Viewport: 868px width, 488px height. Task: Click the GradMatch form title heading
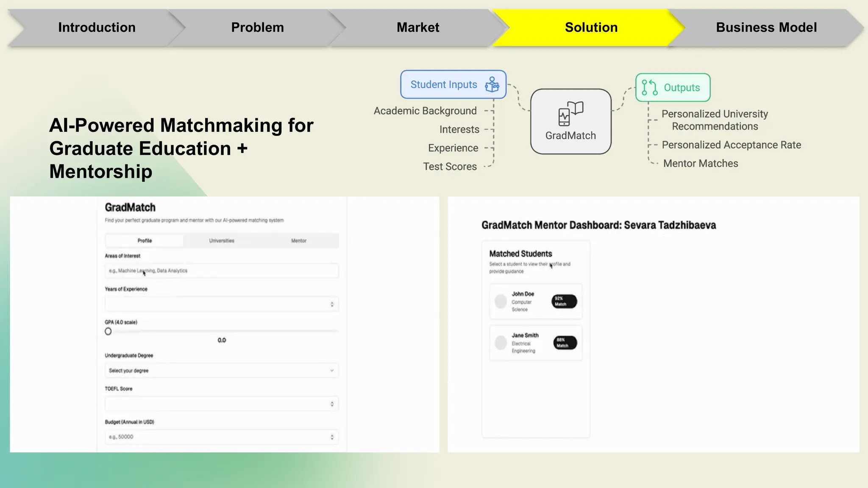tap(130, 208)
